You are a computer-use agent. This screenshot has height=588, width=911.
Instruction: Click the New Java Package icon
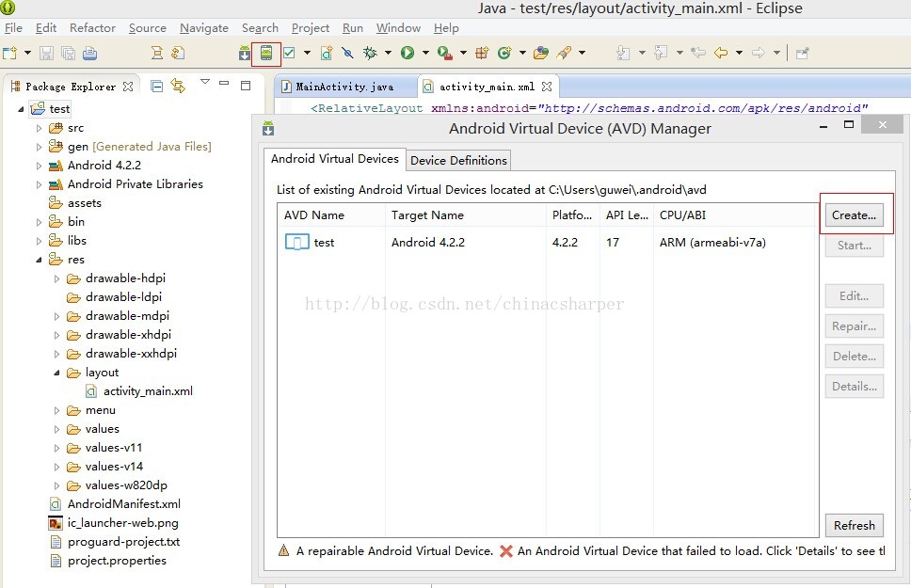pos(482,53)
